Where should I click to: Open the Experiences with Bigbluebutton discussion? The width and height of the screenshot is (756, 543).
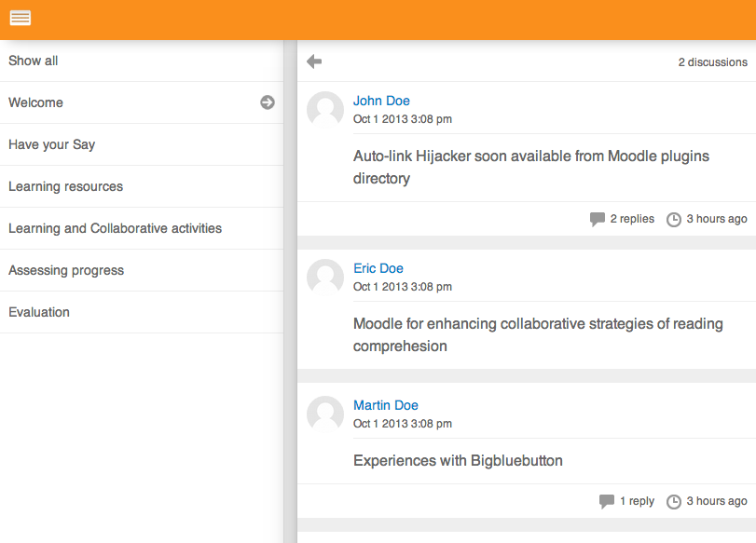pos(458,461)
